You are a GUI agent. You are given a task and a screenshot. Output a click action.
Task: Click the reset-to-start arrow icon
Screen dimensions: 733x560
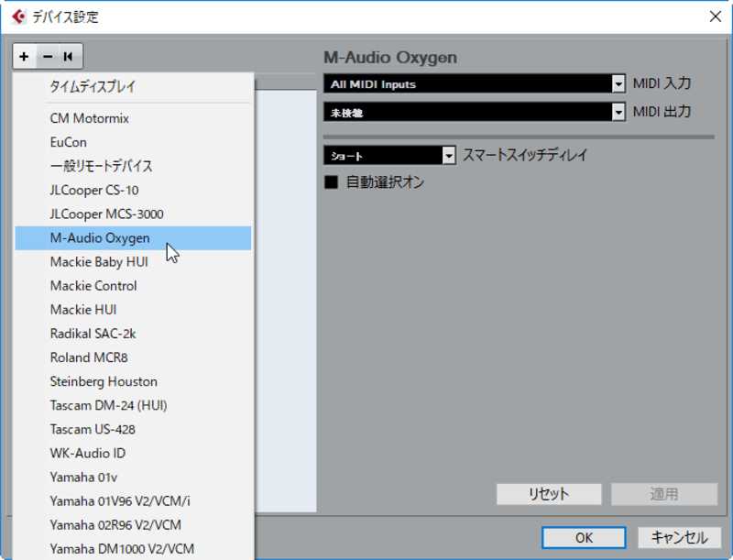(x=68, y=57)
